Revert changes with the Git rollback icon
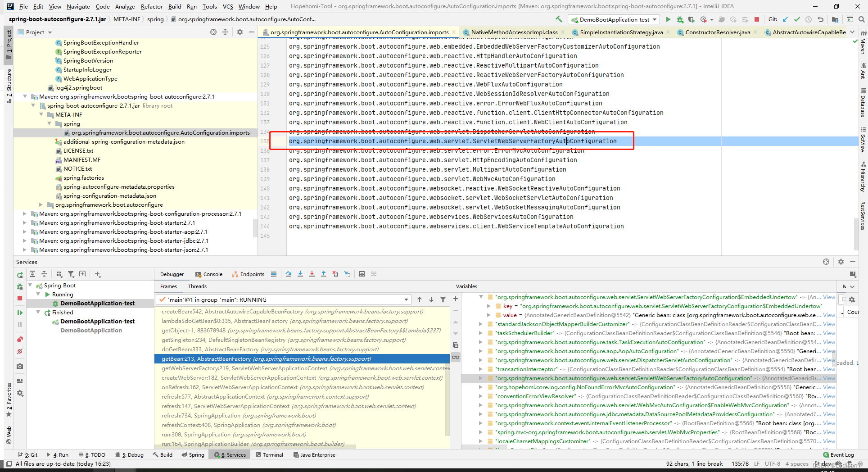The width and height of the screenshot is (868, 472). point(820,19)
